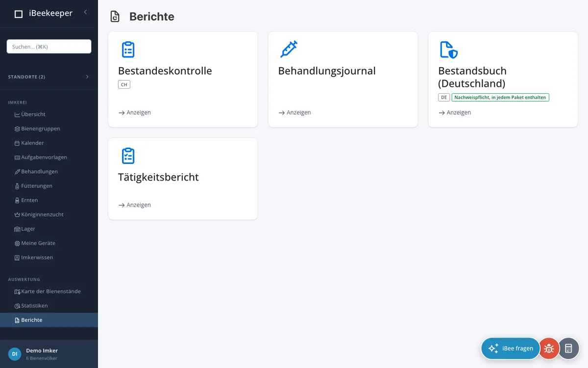This screenshot has width=588, height=368.
Task: Click the Königinnenzucht crown icon
Action: click(x=17, y=214)
